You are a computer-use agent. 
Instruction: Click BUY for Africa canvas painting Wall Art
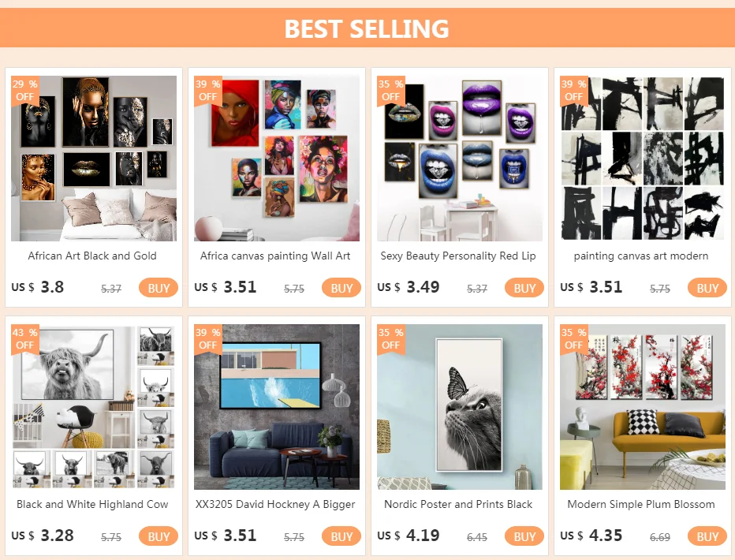coord(341,288)
